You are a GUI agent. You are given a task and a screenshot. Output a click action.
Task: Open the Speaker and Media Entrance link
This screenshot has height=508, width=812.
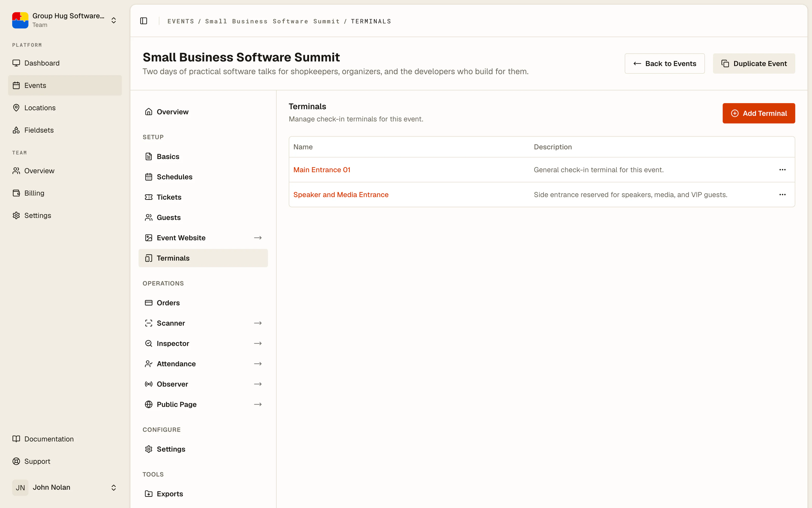[341, 195]
